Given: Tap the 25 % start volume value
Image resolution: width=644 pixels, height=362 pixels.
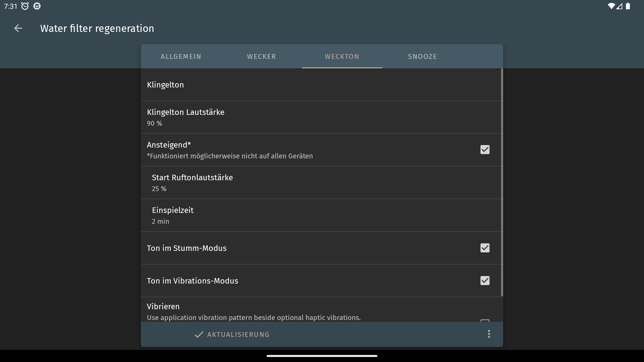Looking at the screenshot, I should click(159, 189).
